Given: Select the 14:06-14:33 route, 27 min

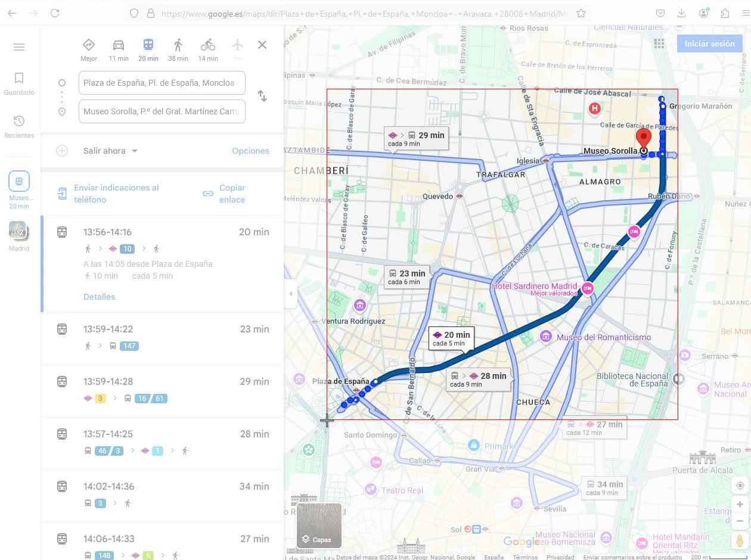Looking at the screenshot, I should pos(162,542).
